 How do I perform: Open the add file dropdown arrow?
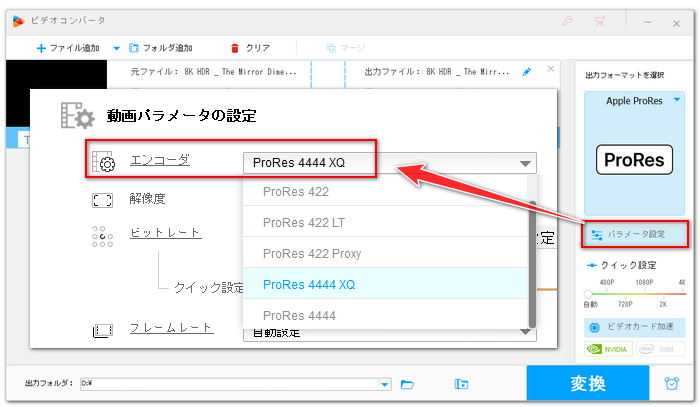coord(116,47)
